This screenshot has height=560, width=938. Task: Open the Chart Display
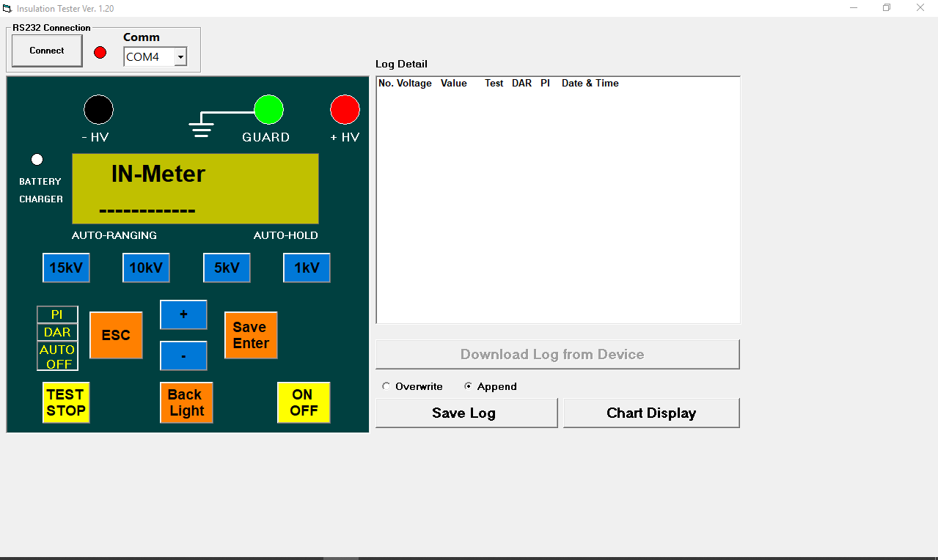pyautogui.click(x=651, y=413)
